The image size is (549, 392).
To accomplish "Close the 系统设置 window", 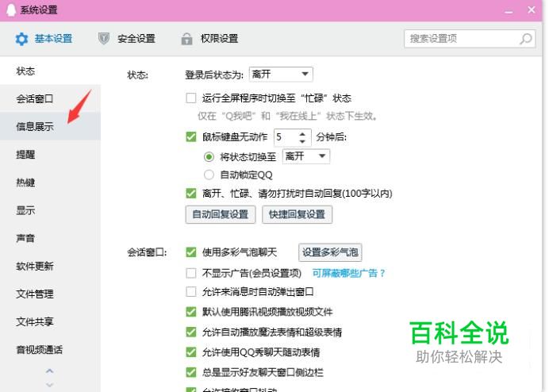I will tap(531, 10).
